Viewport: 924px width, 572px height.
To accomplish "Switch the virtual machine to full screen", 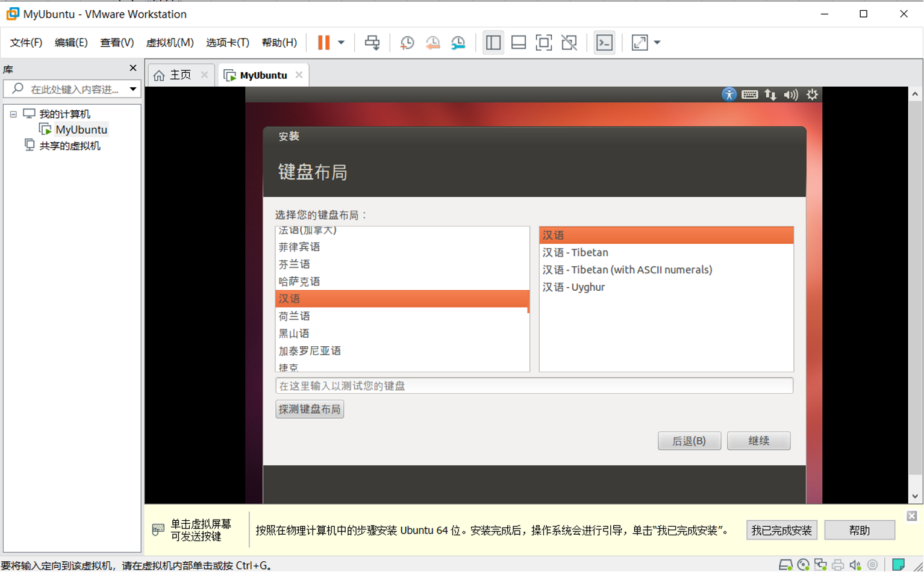I will (544, 42).
